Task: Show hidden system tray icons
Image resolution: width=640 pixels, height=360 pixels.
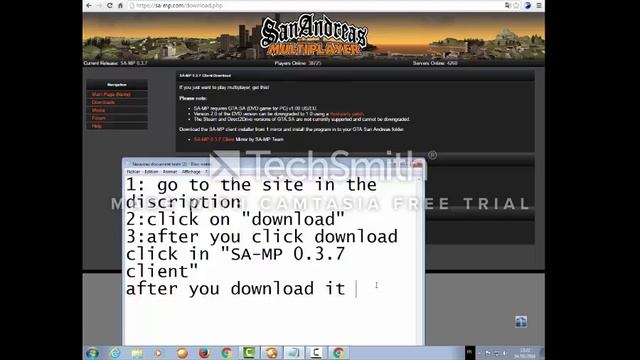Action: click(x=480, y=353)
